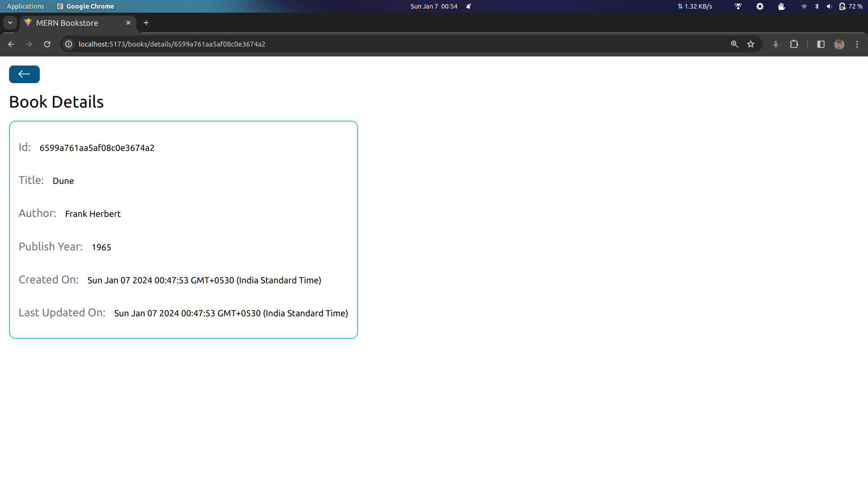Reload the current page
Viewport: 868px width, 488px height.
47,44
